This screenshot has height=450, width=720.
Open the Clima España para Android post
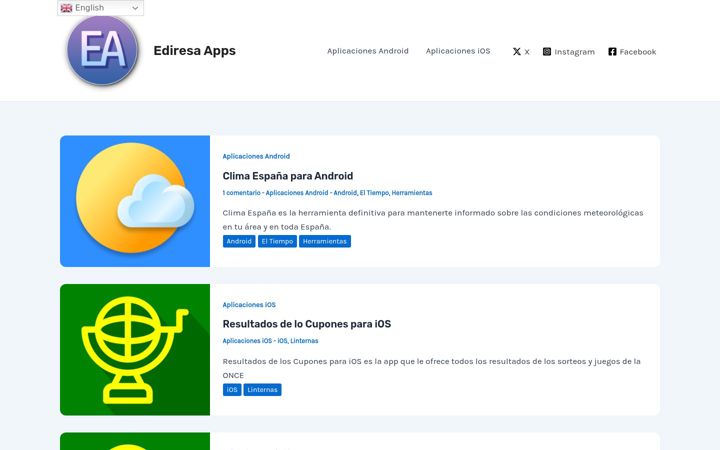point(288,176)
